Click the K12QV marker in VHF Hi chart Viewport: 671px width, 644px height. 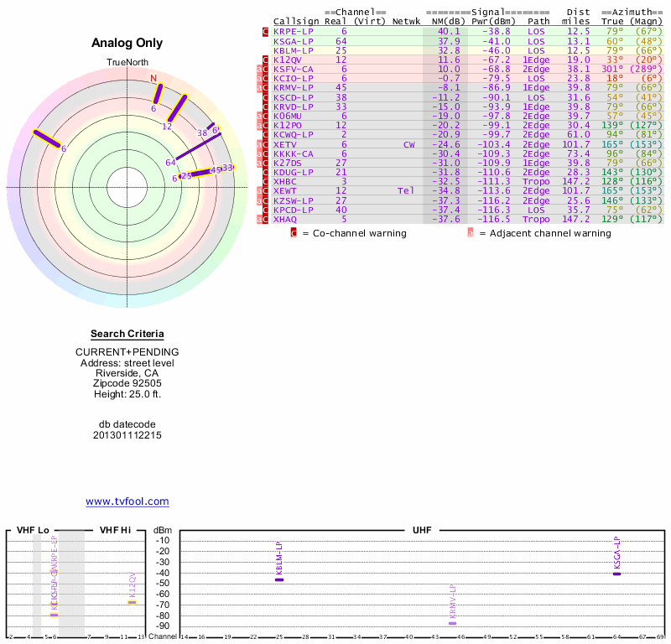132,602
